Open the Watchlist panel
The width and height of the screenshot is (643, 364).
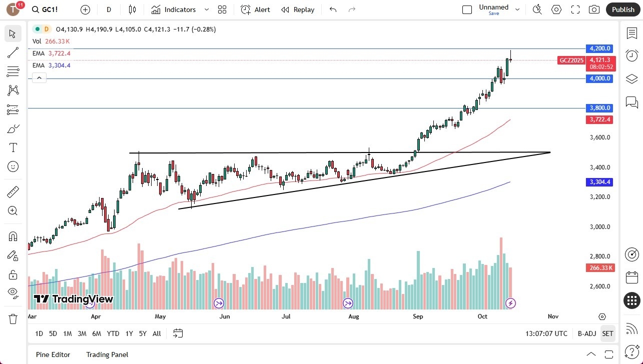click(x=631, y=33)
